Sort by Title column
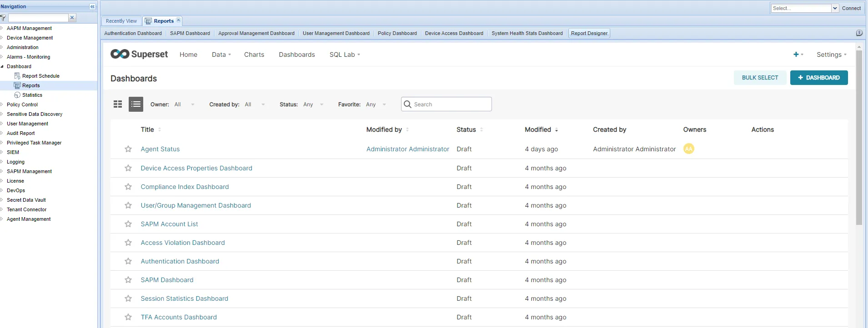Screen dimensions: 868x328 151,129
